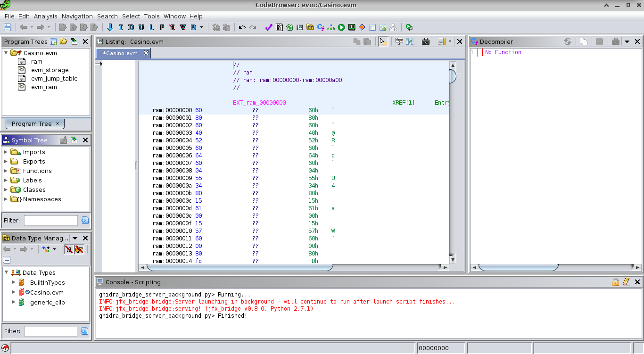The width and height of the screenshot is (644, 354).
Task: Open back navigation history dropdown arrow
Action: [32, 27]
